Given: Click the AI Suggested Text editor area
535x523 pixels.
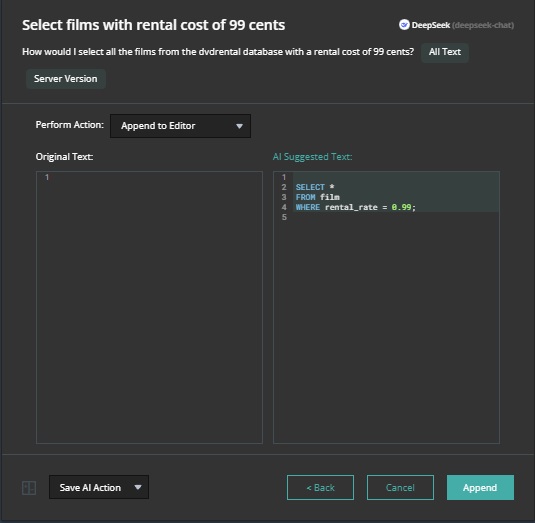Looking at the screenshot, I should [x=386, y=307].
